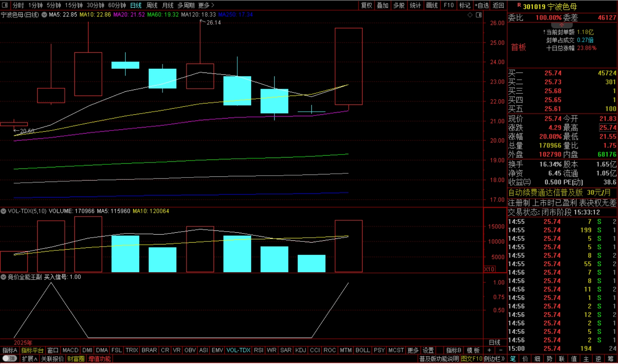Click the 多股 multi-stock button
618x364 pixels.
[399, 5]
